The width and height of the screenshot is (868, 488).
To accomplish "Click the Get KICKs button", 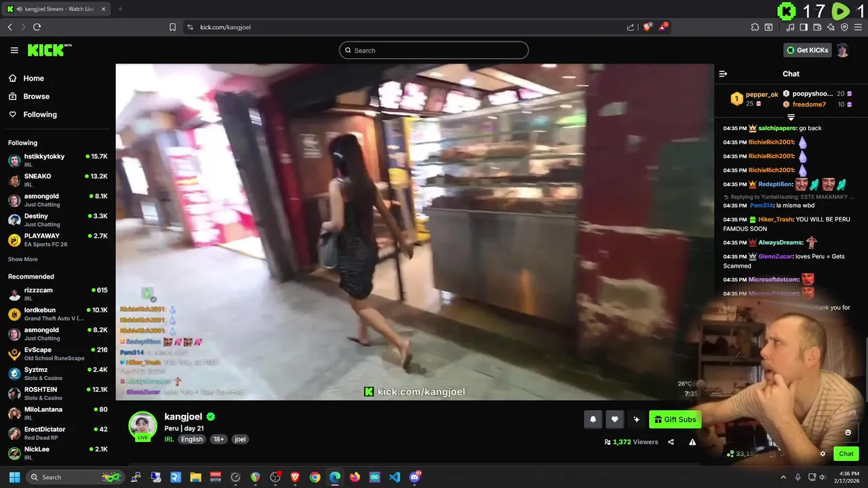I will pos(807,50).
